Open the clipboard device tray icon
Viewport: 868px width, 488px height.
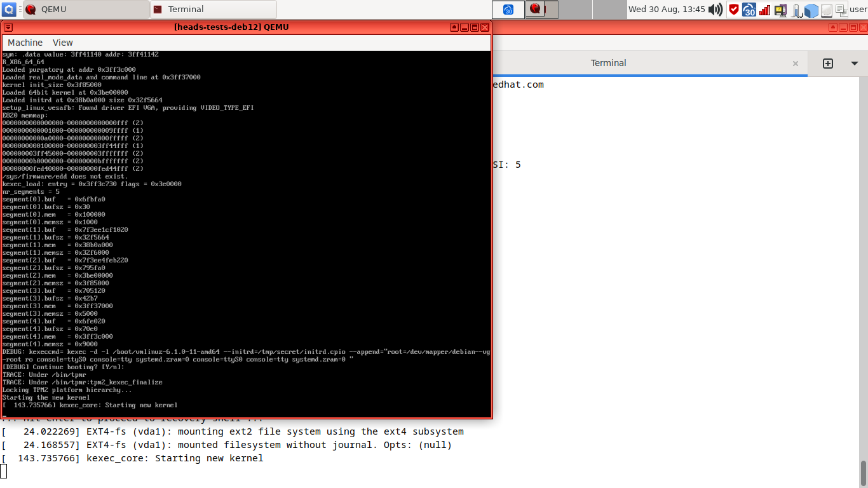(780, 10)
